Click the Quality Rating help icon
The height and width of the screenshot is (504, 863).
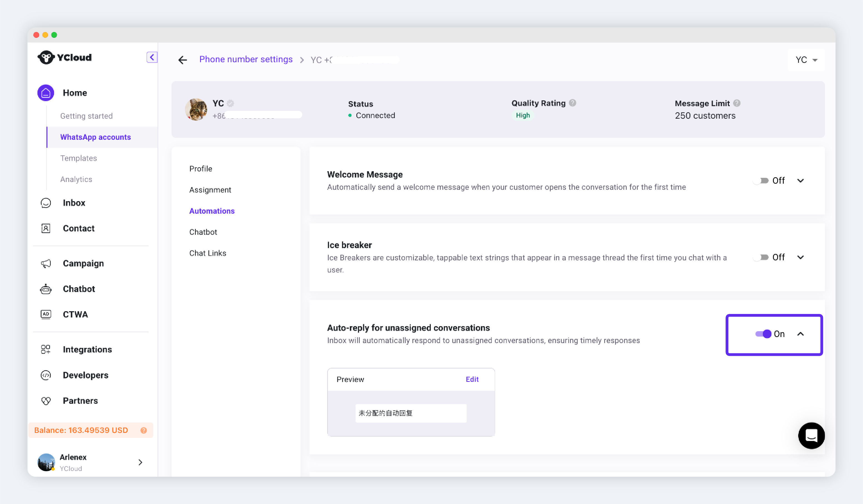pos(573,103)
